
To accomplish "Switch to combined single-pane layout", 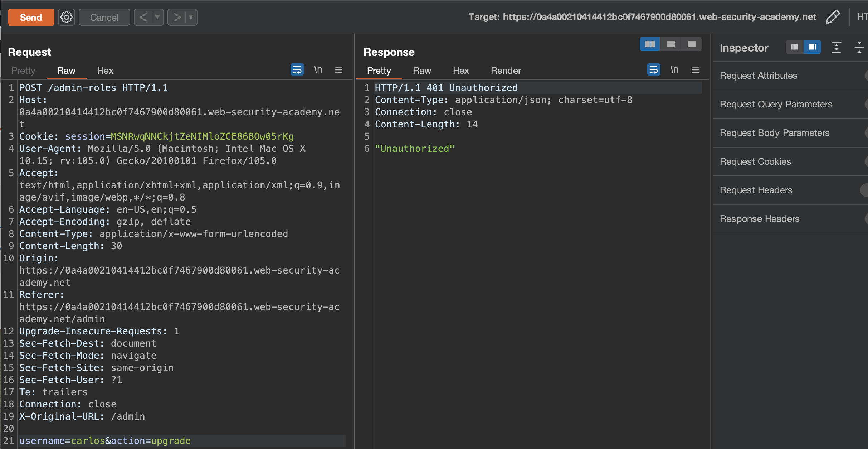I will point(691,44).
